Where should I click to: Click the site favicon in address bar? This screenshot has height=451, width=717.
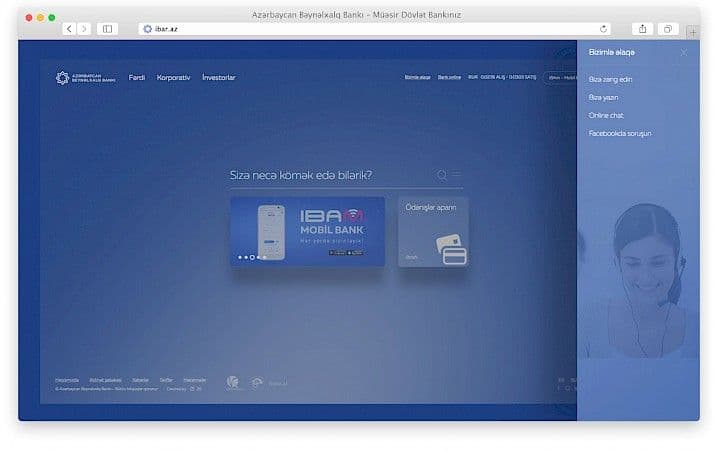147,29
